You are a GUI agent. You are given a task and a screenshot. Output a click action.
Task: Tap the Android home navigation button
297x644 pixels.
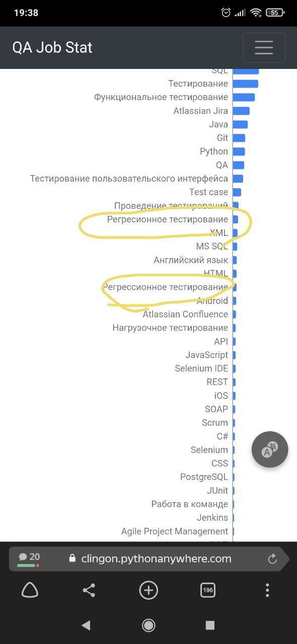pos(148,625)
